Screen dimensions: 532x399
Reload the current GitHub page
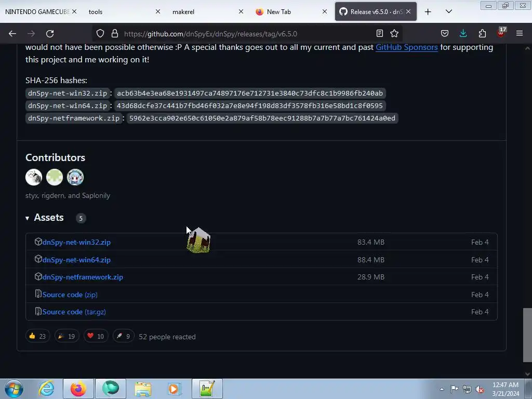50,34
